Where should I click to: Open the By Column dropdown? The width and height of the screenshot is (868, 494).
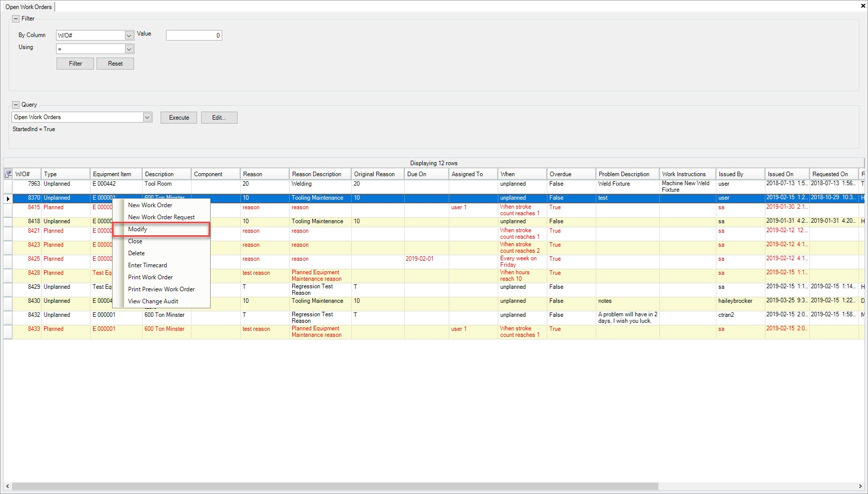[x=129, y=36]
